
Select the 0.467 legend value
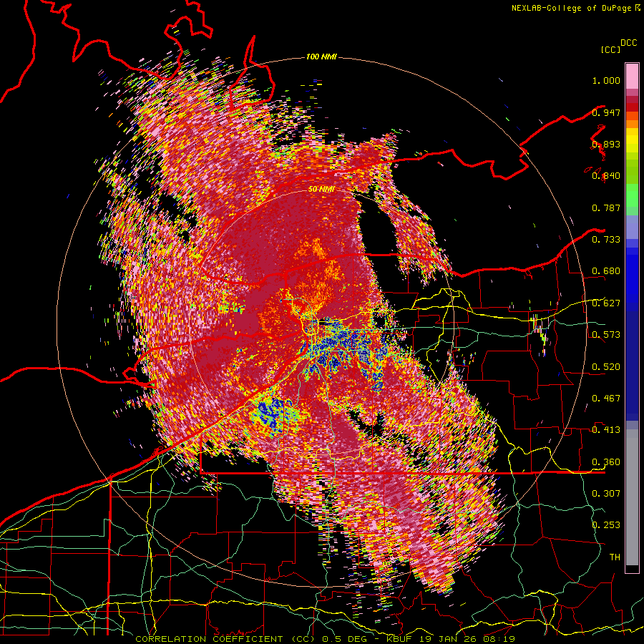pyautogui.click(x=606, y=399)
